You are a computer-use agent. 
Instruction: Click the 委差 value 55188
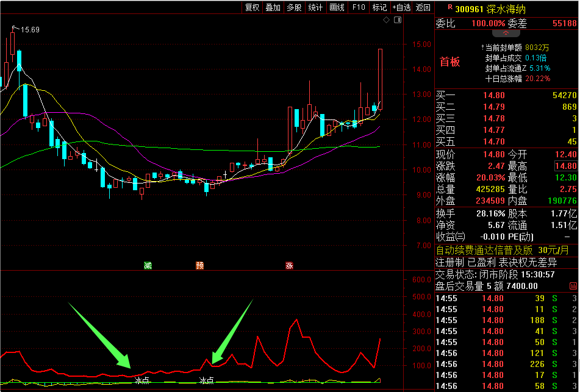pos(565,24)
